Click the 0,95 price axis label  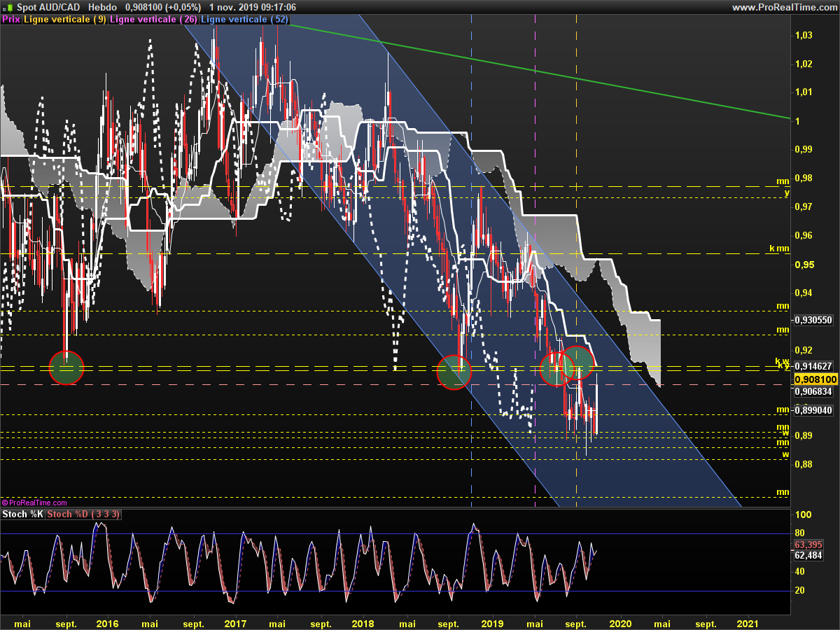pos(804,265)
